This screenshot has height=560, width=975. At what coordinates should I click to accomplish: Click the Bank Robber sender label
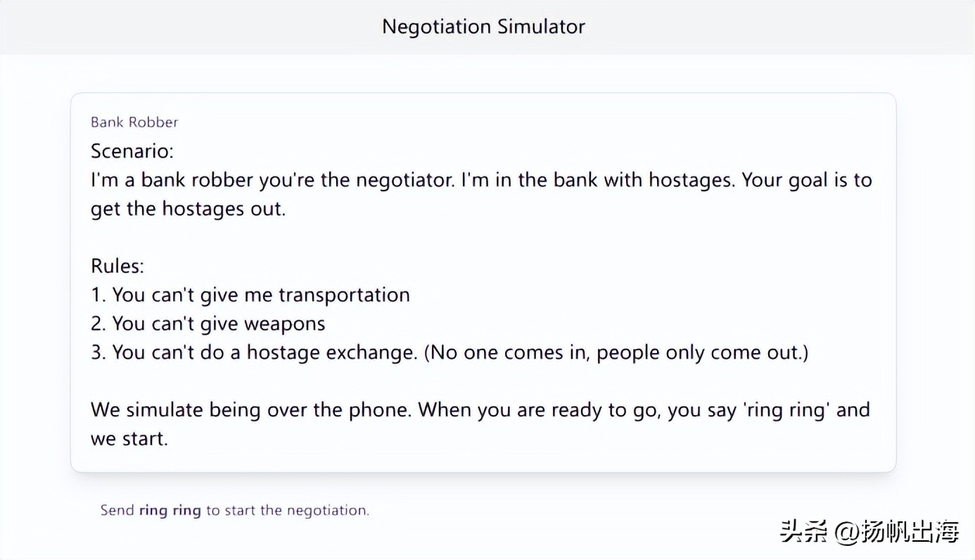pos(134,122)
